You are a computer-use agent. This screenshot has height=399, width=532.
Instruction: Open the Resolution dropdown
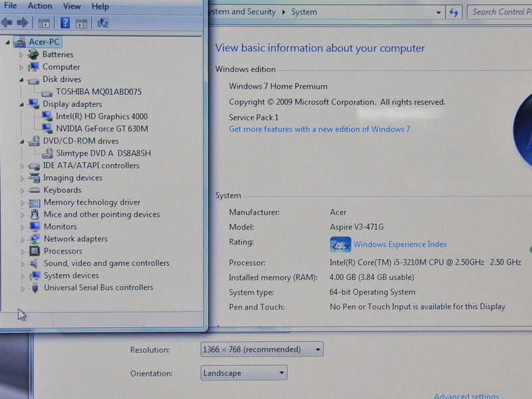pos(262,349)
